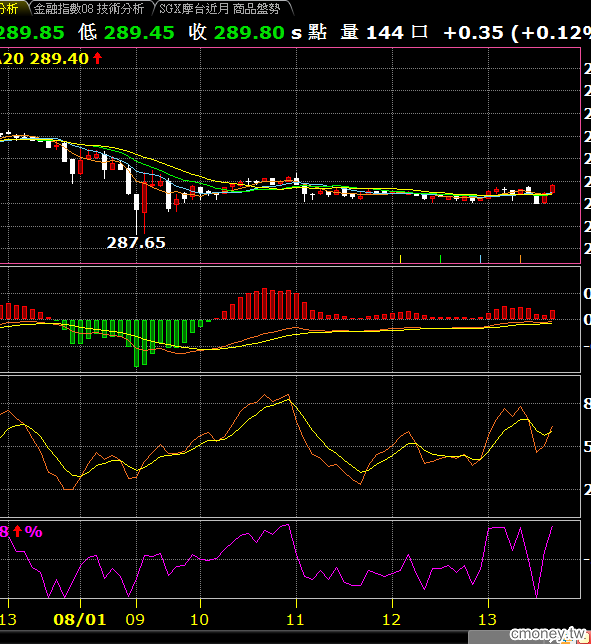This screenshot has height=644, width=591.
Task: Click the closing price 289.80 value
Action: click(249, 32)
